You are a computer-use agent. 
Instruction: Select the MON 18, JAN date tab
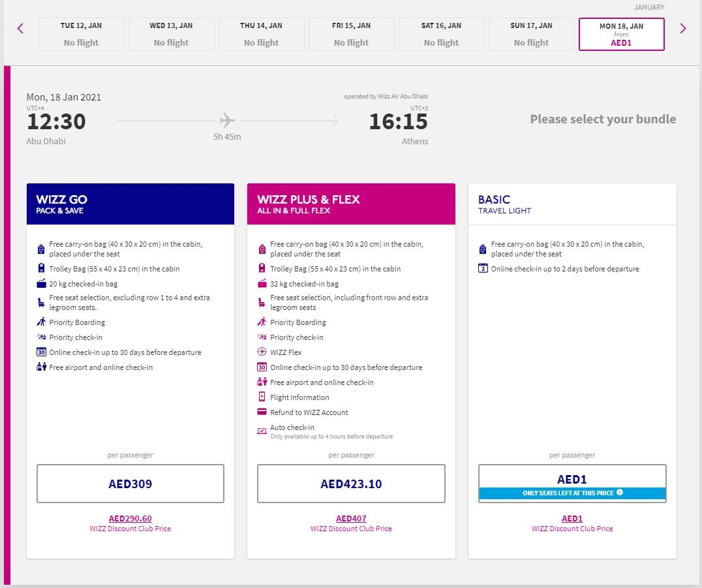click(621, 34)
